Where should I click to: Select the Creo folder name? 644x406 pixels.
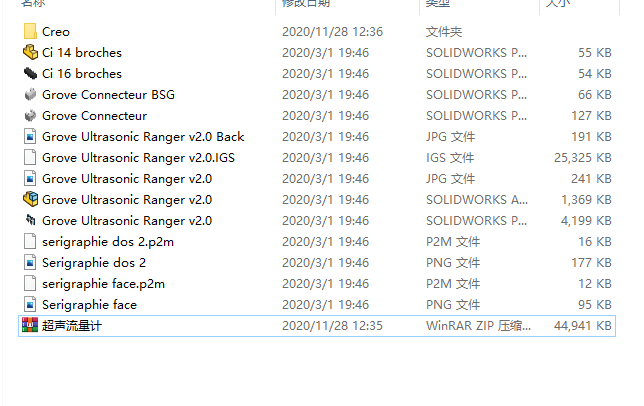coord(56,32)
